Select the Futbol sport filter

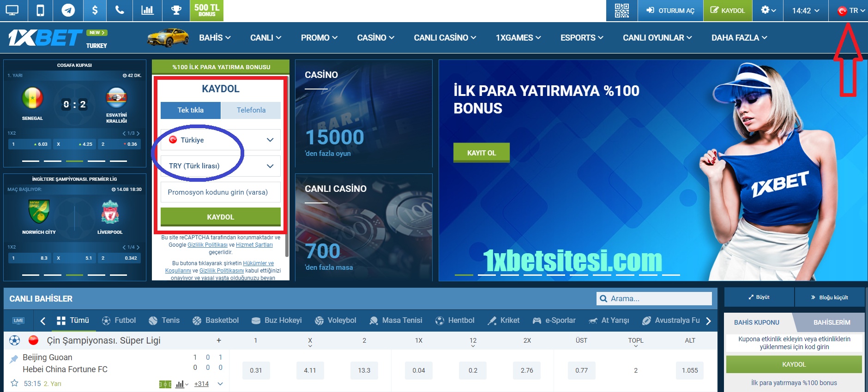click(x=119, y=321)
